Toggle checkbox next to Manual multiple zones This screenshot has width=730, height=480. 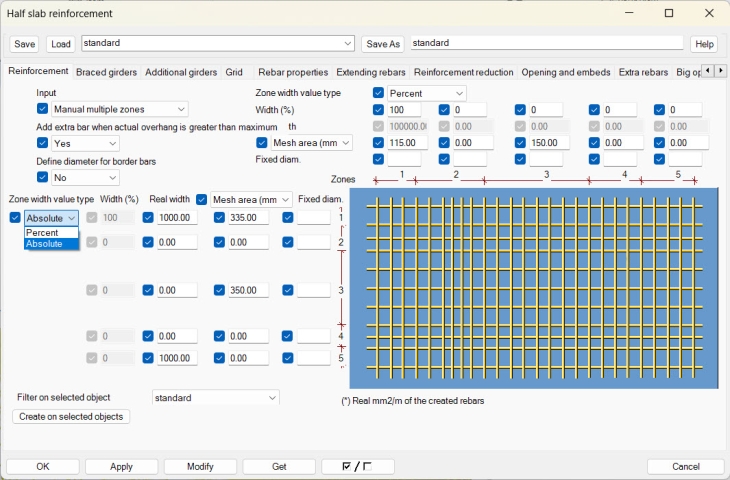[43, 109]
